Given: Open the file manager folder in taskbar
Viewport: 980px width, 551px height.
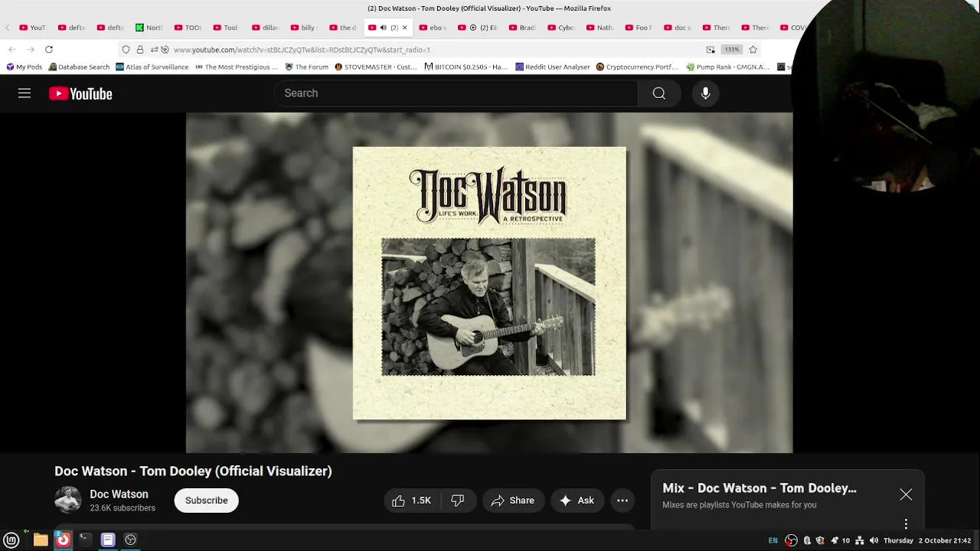Looking at the screenshot, I should [x=41, y=540].
